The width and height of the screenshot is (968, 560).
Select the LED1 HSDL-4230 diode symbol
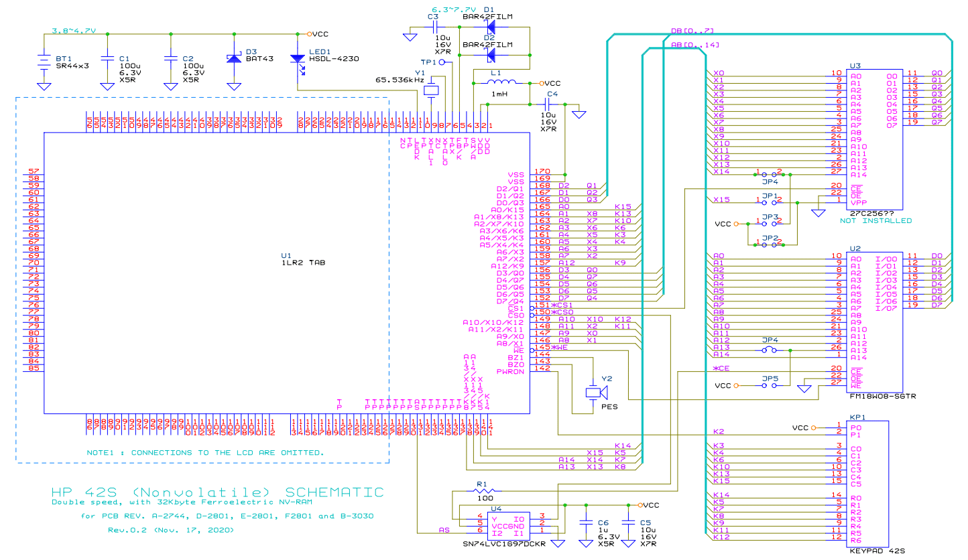point(297,60)
